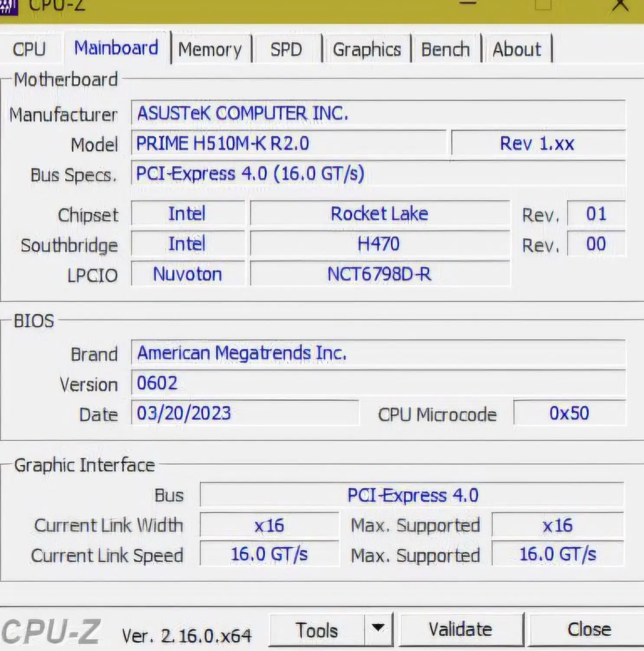
Task: Open the Memory tab
Action: coord(210,49)
